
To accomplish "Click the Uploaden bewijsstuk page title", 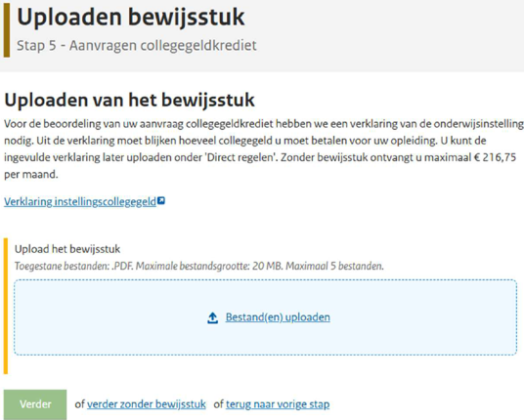I will (x=131, y=17).
